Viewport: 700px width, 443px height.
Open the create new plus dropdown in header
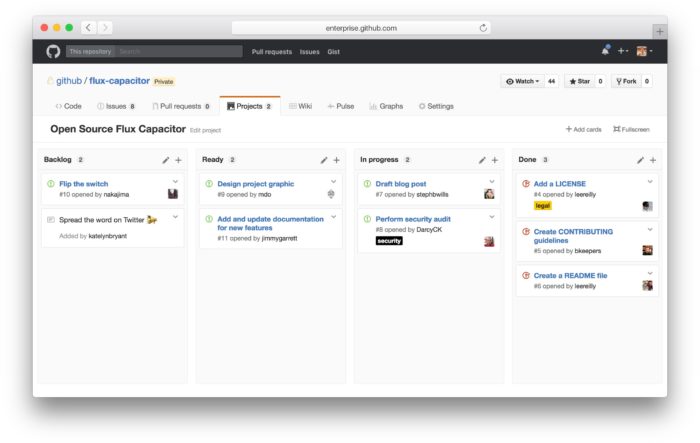[x=623, y=51]
